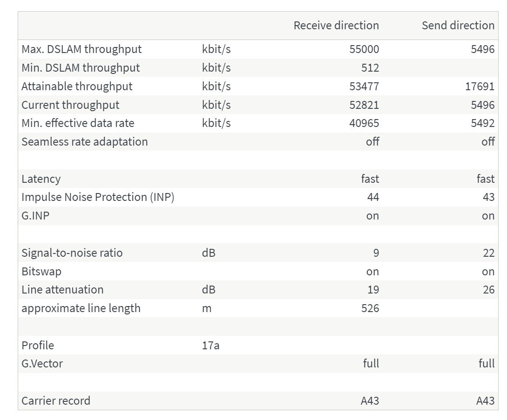
Task: Select the Min. DSLAM throughput value 512
Action: click(x=370, y=67)
